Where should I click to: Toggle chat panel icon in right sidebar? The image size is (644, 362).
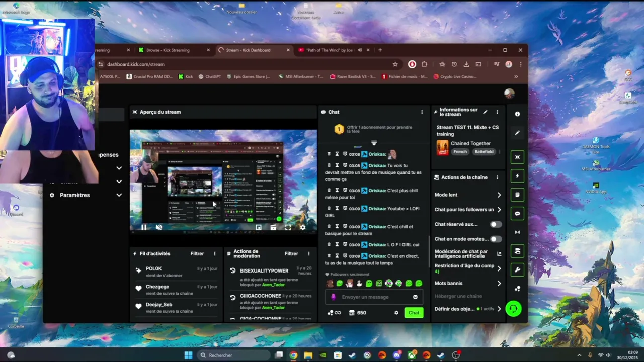click(517, 214)
